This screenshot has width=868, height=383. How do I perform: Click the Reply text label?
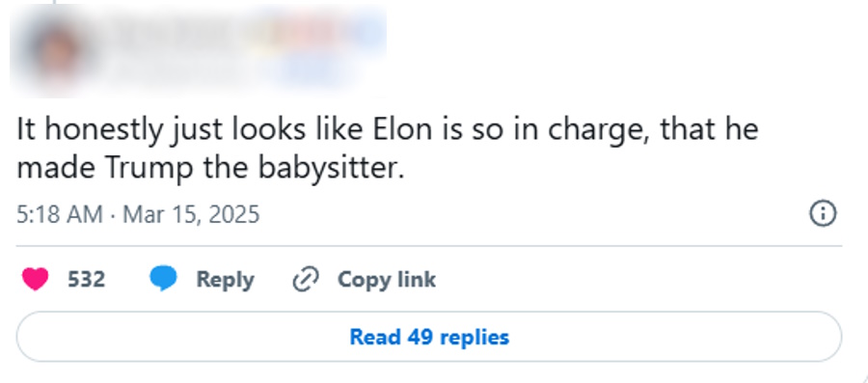point(226,280)
